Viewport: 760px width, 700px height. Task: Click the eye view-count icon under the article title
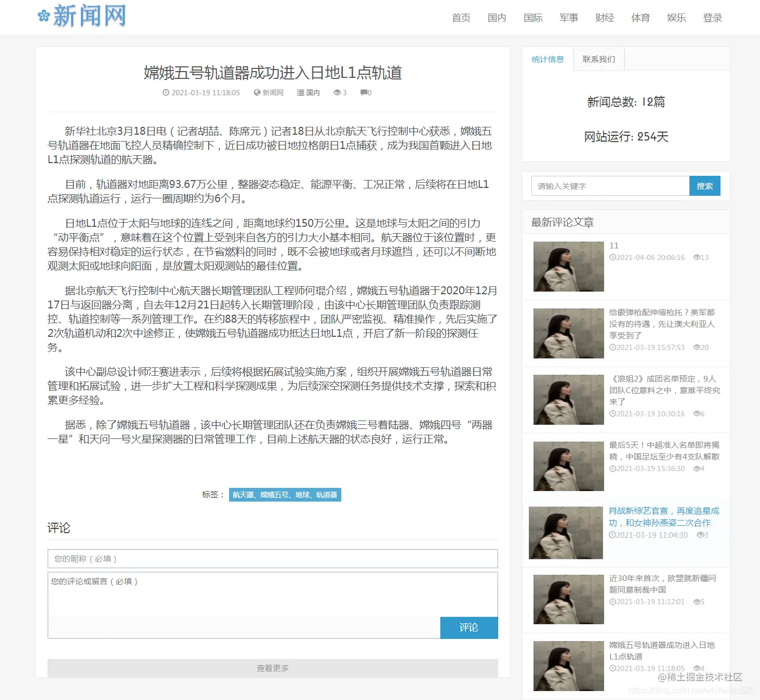(337, 93)
